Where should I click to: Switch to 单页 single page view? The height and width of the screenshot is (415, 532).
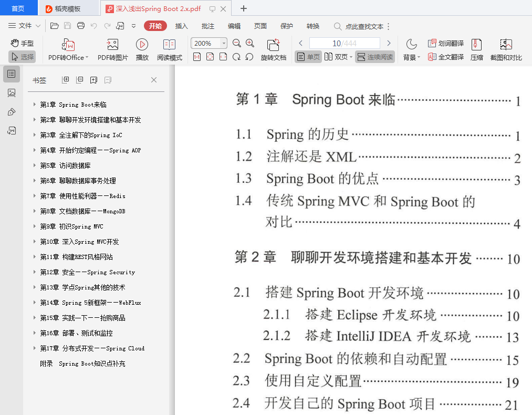[x=308, y=57]
